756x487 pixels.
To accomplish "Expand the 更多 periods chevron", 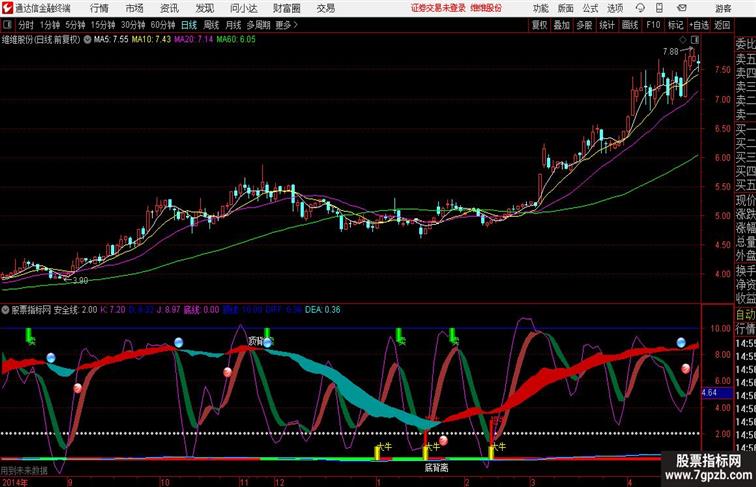I will pos(287,25).
